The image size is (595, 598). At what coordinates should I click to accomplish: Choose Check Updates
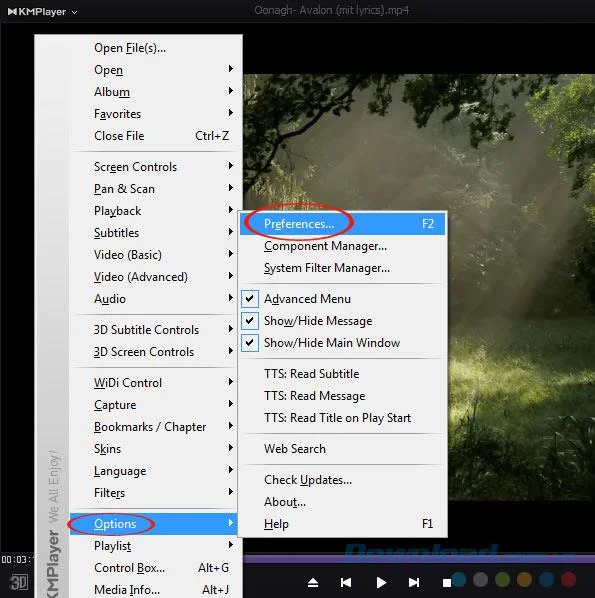point(343,480)
